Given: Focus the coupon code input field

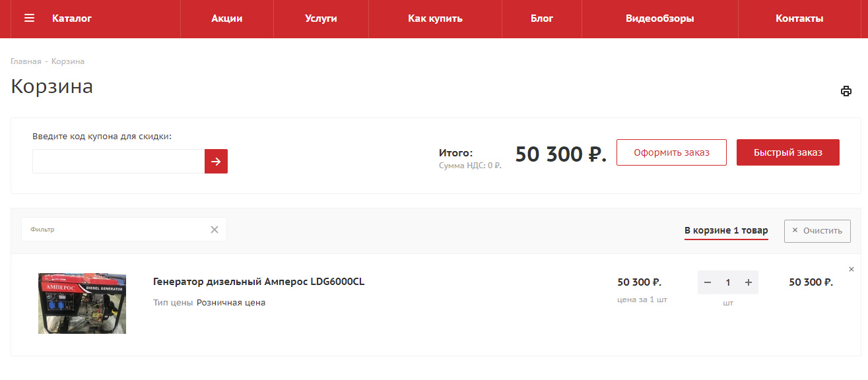Looking at the screenshot, I should [118, 162].
